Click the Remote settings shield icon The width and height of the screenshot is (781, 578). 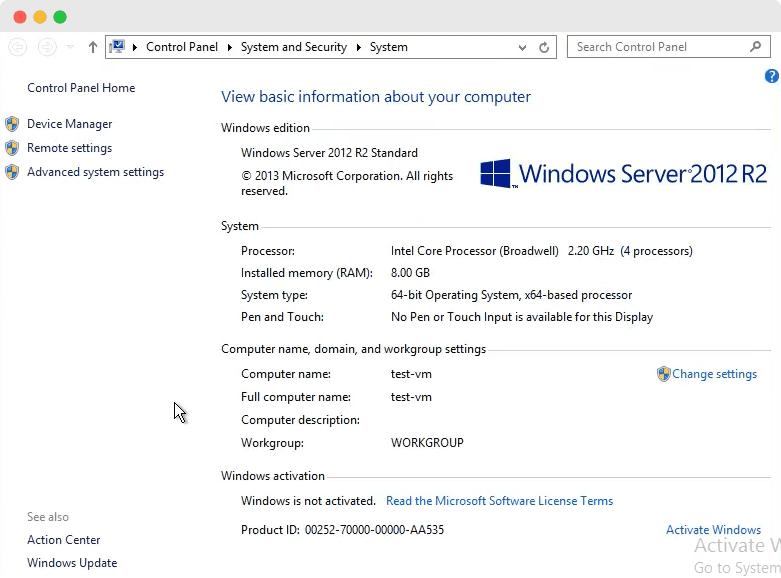(x=12, y=148)
